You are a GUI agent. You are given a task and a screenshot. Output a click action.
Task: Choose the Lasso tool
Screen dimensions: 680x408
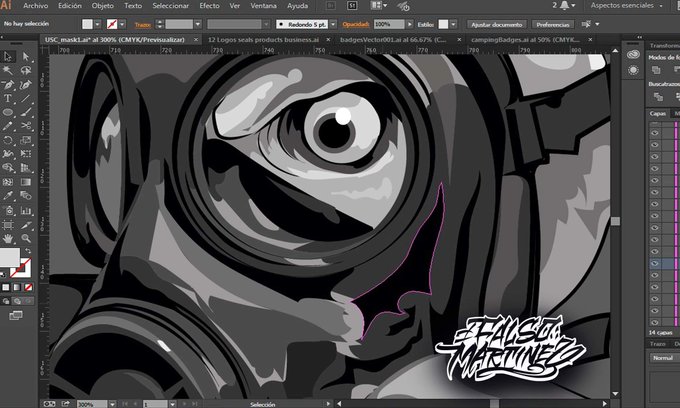coord(26,70)
